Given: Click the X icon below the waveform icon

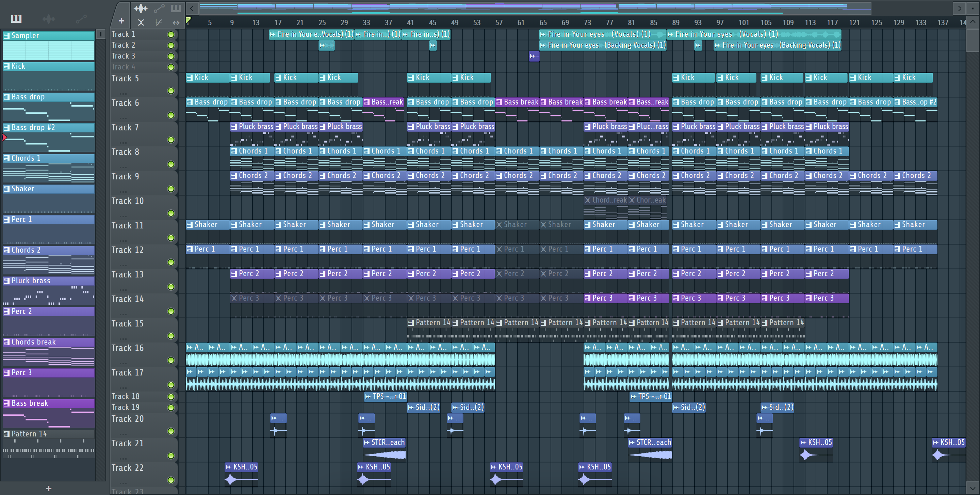Looking at the screenshot, I should point(141,22).
